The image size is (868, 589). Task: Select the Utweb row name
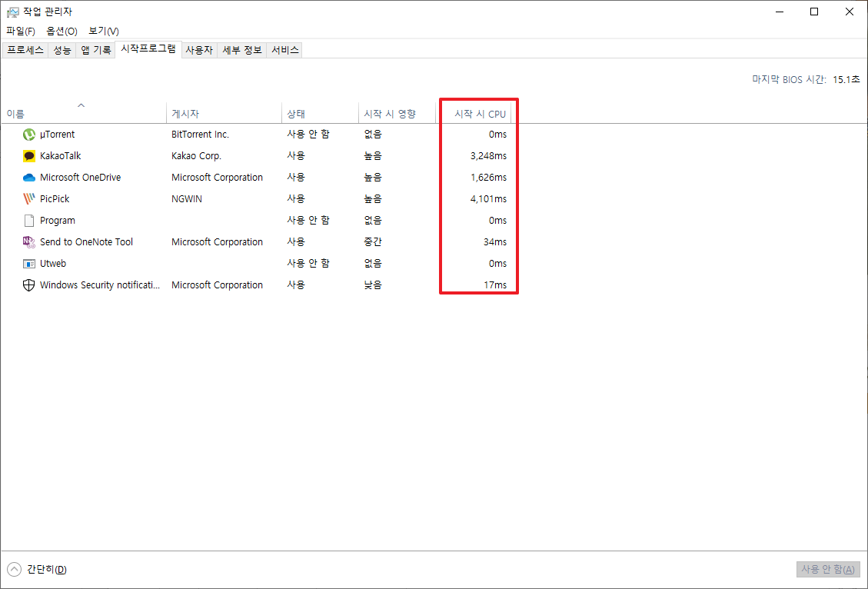[53, 264]
